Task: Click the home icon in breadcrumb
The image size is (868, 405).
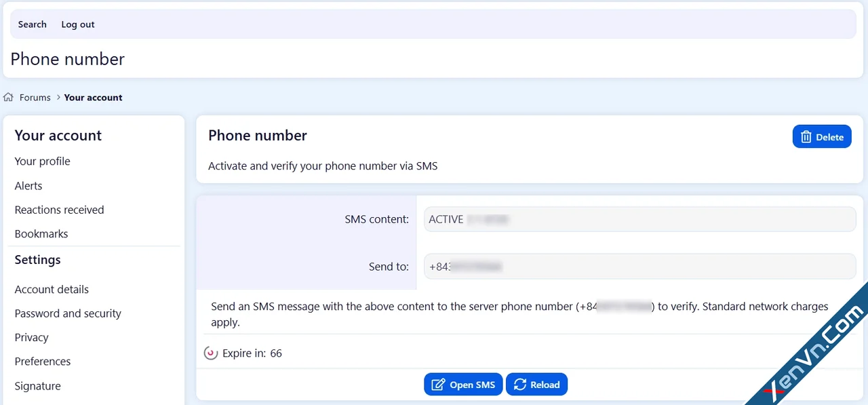Action: click(x=8, y=97)
